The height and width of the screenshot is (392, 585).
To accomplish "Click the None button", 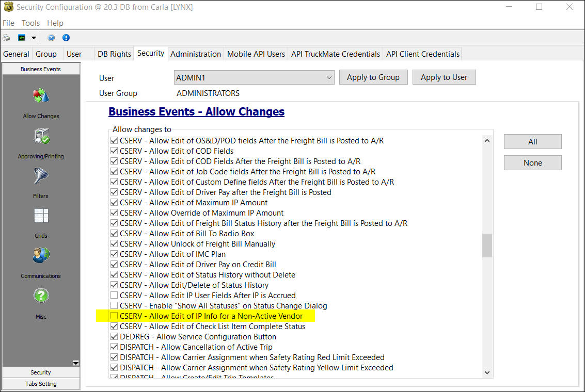I will (x=532, y=163).
